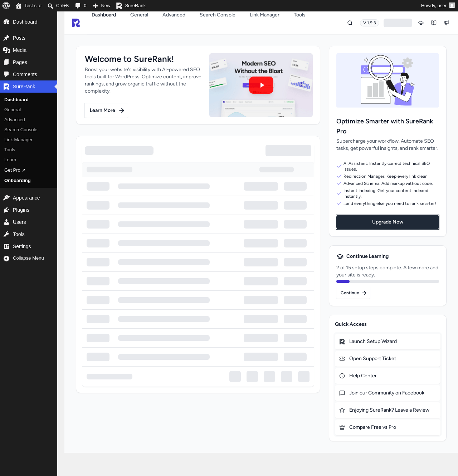
Task: Click the Users person icon
Action: pos(6,222)
